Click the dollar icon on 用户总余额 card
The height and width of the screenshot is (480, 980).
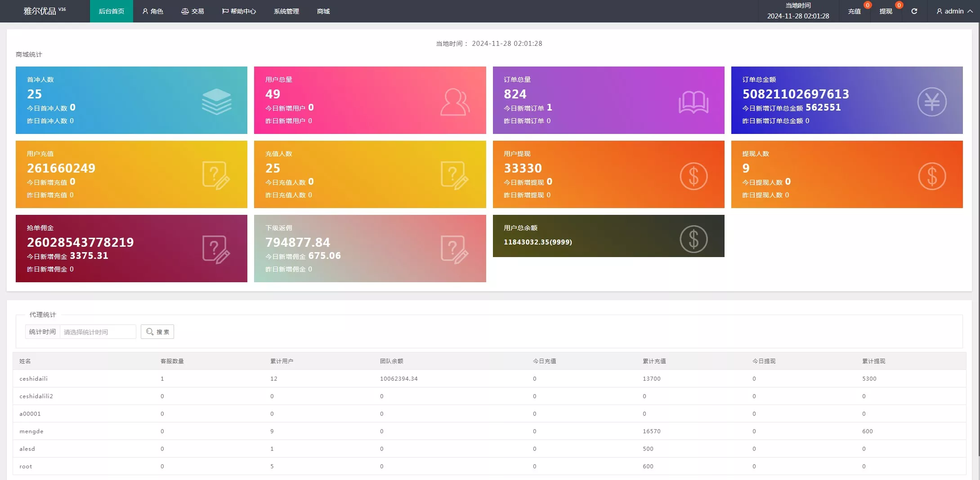pyautogui.click(x=693, y=239)
